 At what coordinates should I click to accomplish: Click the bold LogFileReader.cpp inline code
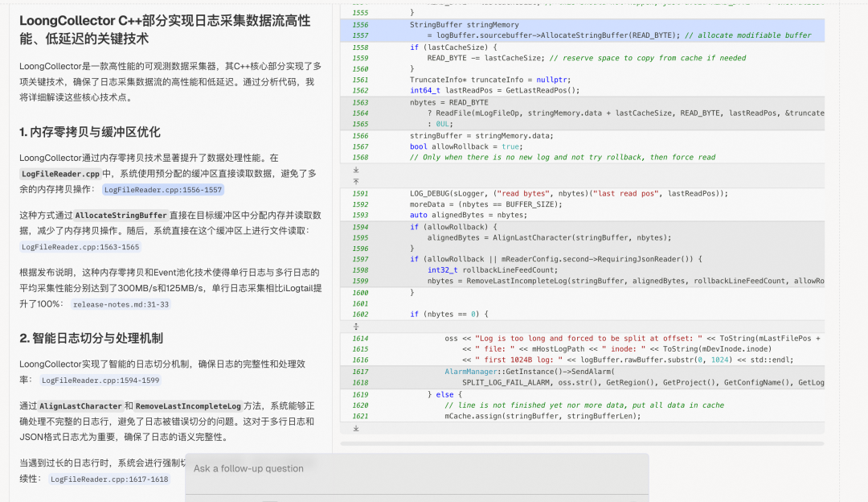click(x=60, y=174)
